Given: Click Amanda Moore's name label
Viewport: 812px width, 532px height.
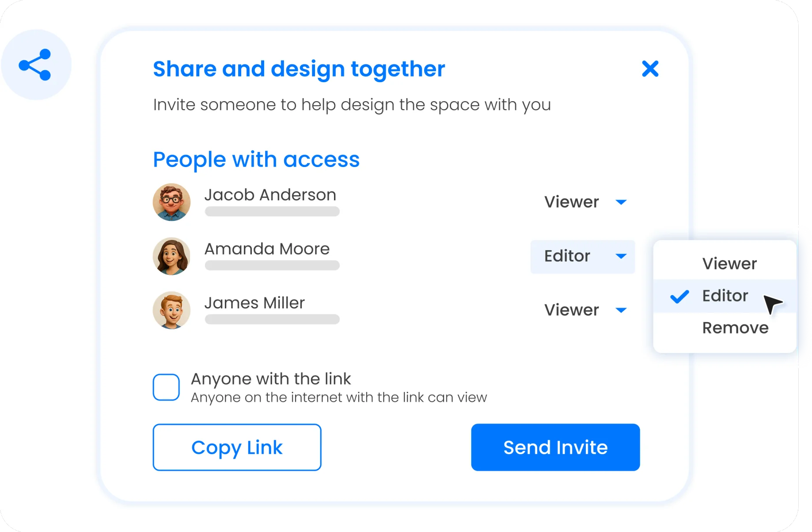Looking at the screenshot, I should point(266,248).
